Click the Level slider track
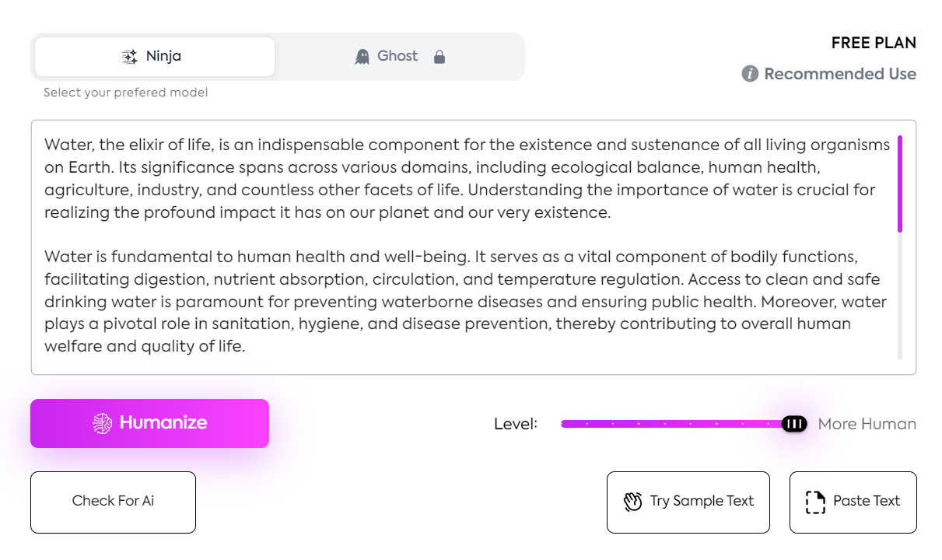 coord(669,423)
